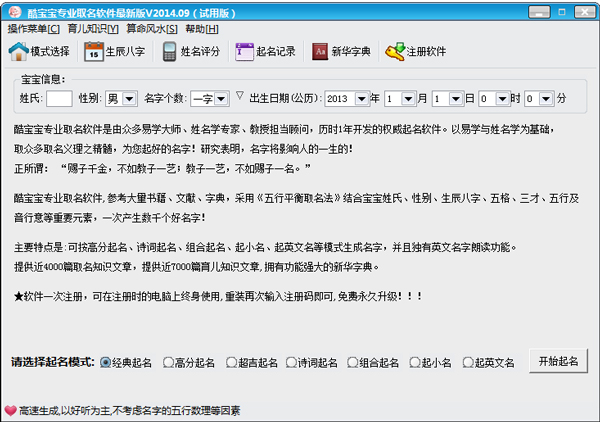
Task: Maximize the 酷宝宝 window
Action: click(x=562, y=12)
